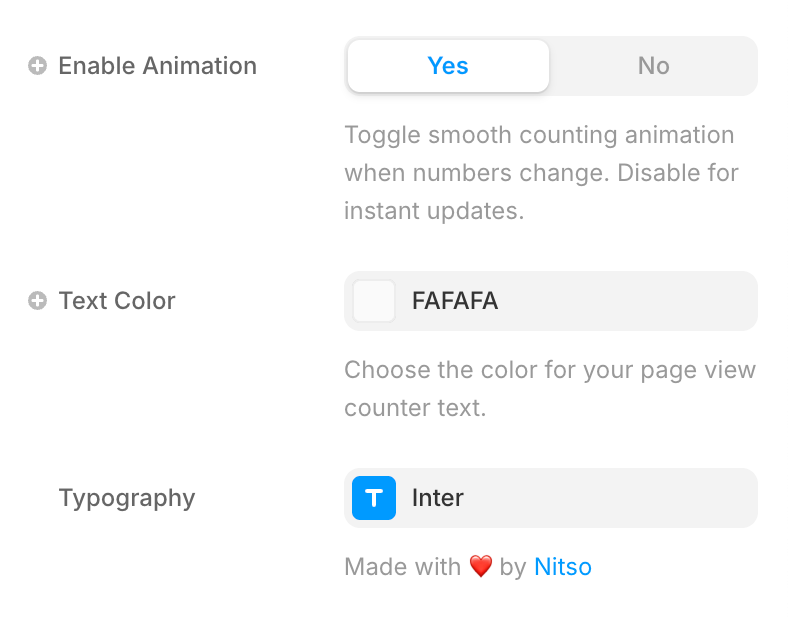Click the red heart emoji
Screen dimensions: 788x618
pos(480,567)
